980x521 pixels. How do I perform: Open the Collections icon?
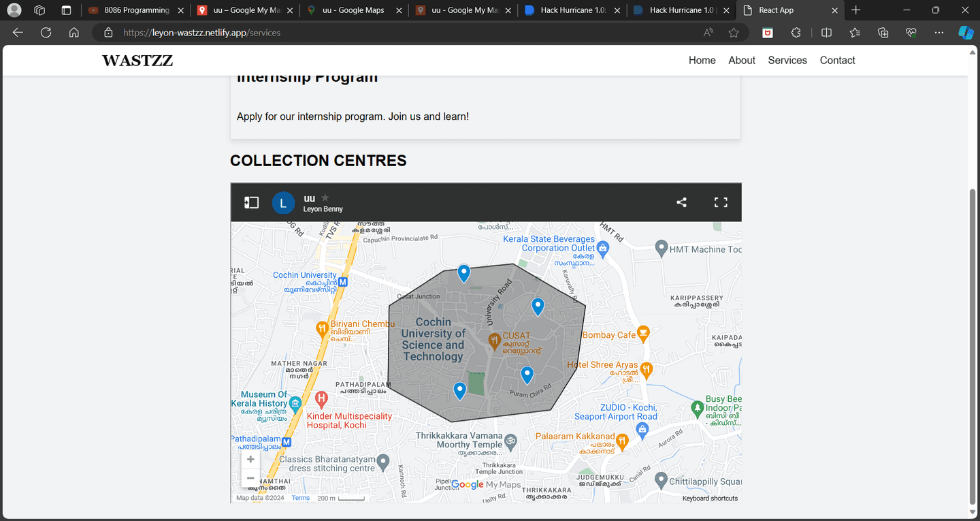pyautogui.click(x=883, y=33)
